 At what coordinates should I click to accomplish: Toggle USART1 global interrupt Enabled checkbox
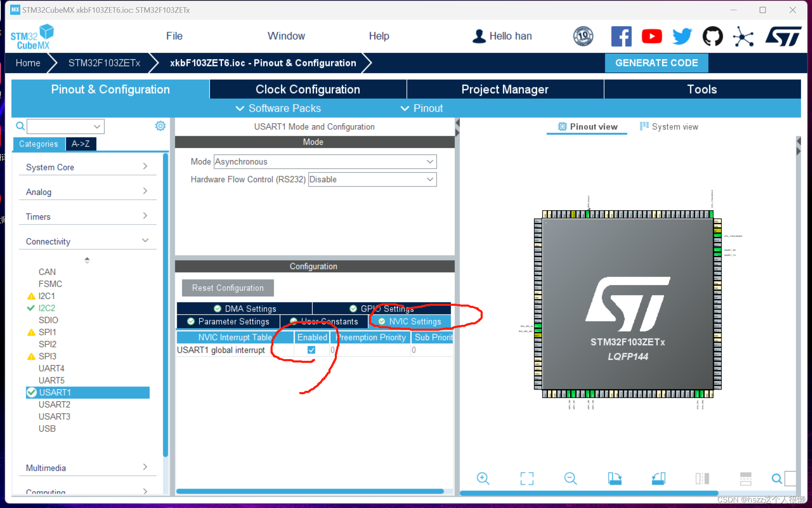coord(312,350)
